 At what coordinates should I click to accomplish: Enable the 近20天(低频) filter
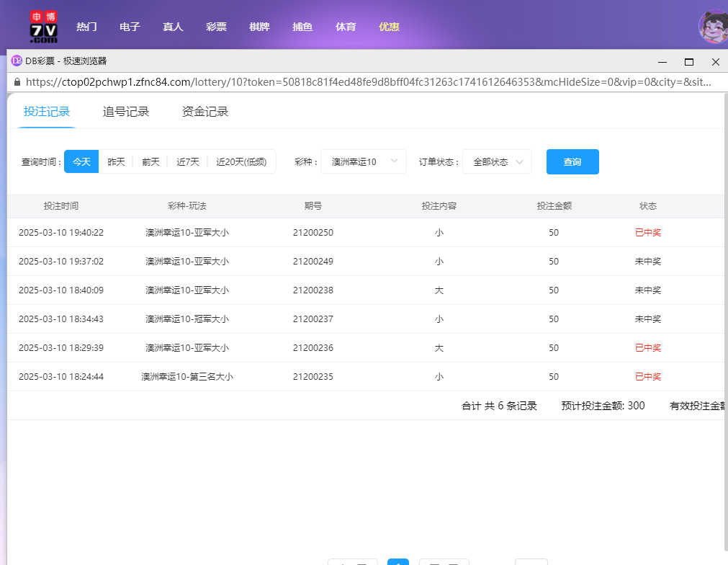pyautogui.click(x=243, y=161)
